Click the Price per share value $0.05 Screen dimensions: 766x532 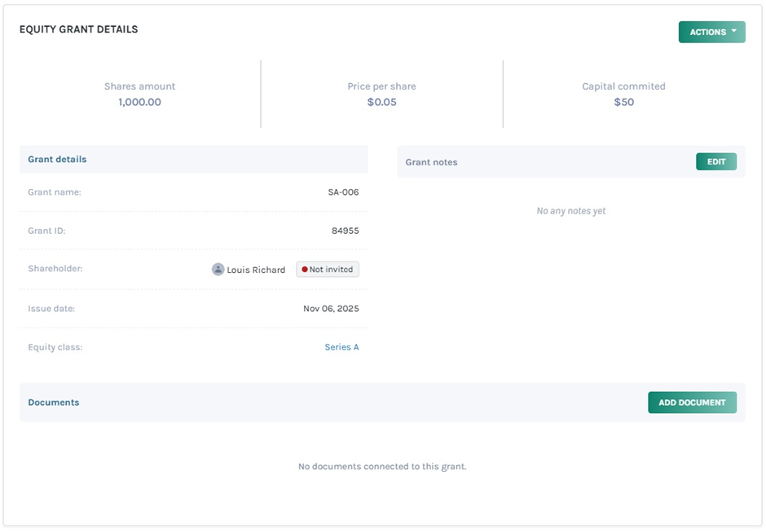tap(381, 103)
